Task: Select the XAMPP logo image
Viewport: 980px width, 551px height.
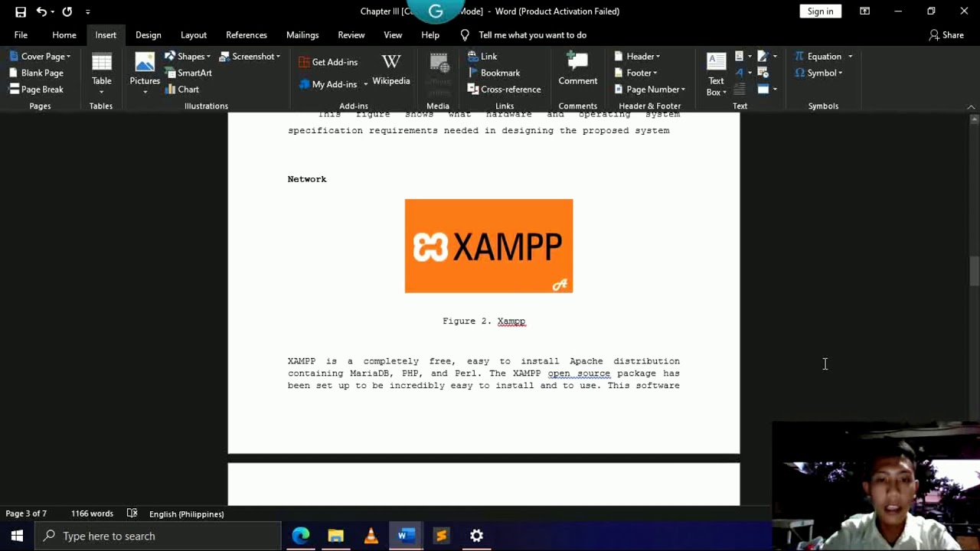Action: click(x=488, y=246)
